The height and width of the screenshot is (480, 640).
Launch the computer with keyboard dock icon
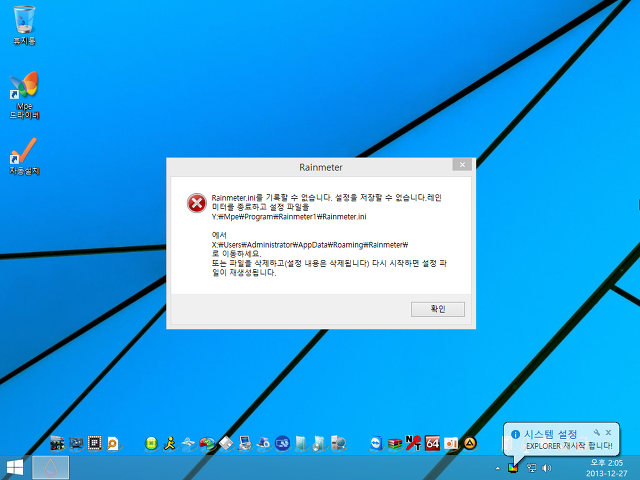tap(244, 443)
